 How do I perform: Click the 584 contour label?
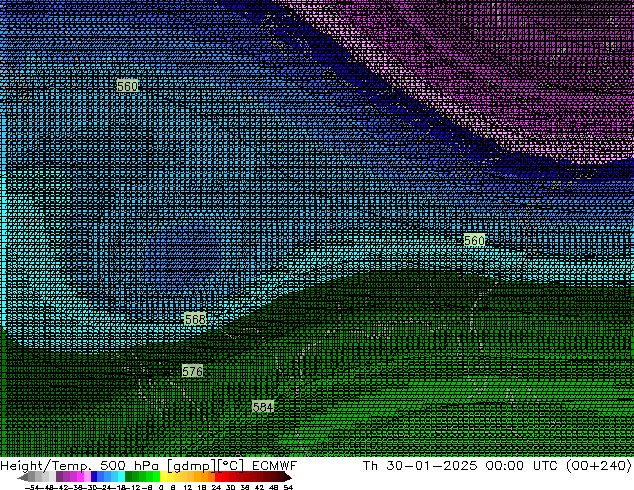click(263, 407)
